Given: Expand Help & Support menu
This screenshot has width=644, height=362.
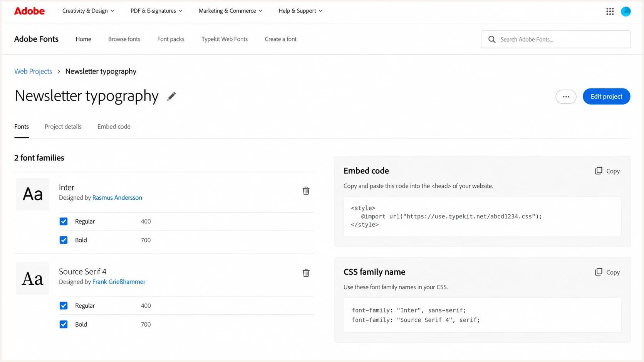Looking at the screenshot, I should 300,11.
